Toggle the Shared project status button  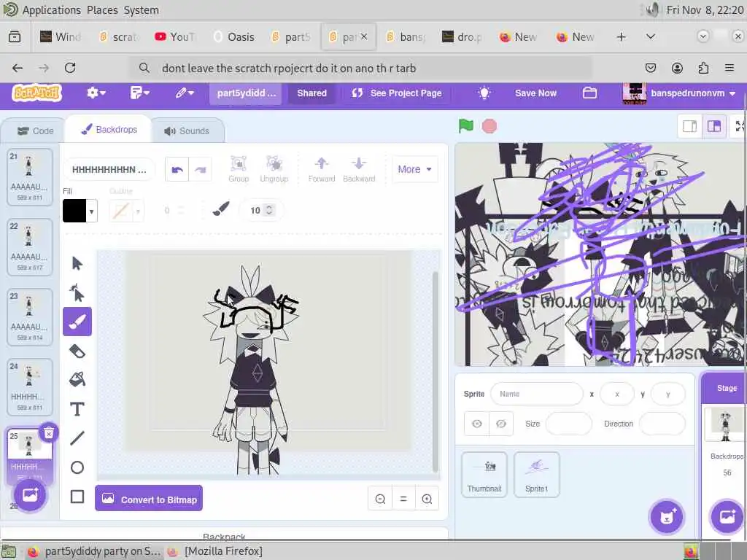pyautogui.click(x=311, y=93)
